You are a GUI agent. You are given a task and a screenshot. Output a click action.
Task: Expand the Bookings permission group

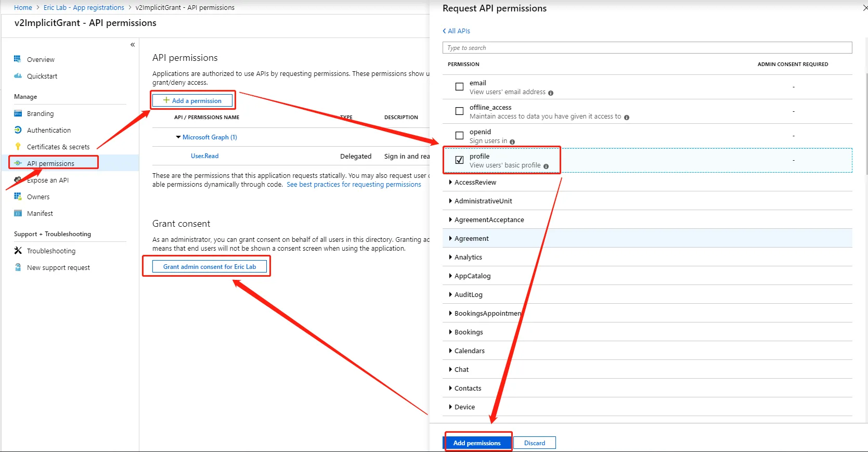[x=450, y=332]
